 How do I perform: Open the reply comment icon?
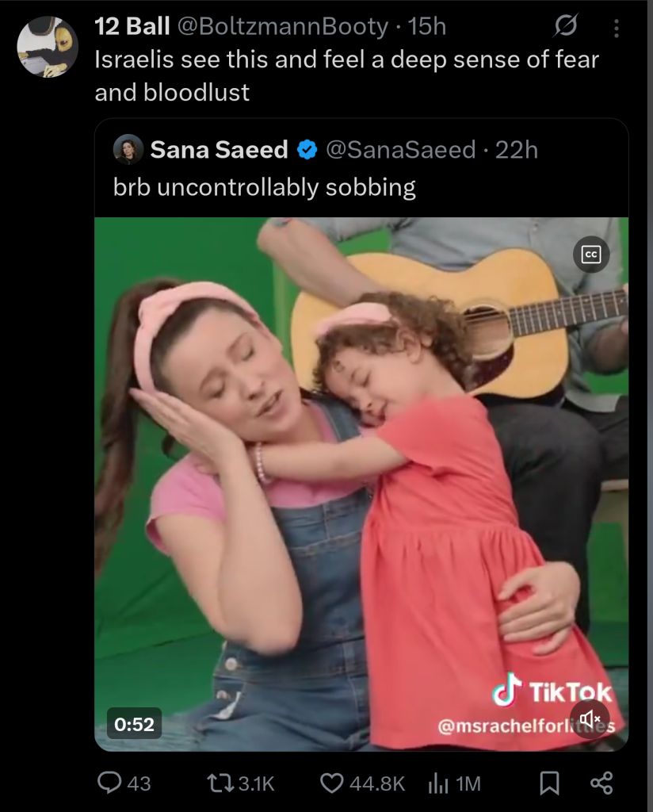[109, 783]
